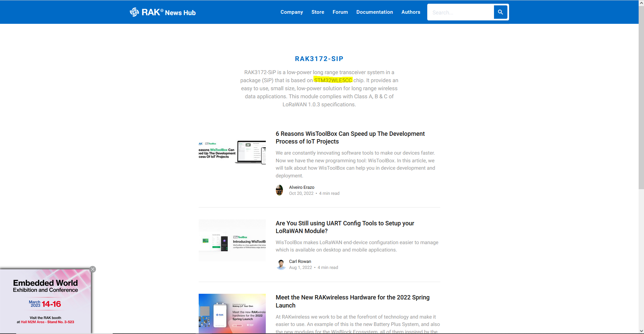Open the UART Config Tools article title
The height and width of the screenshot is (334, 644).
tap(345, 227)
